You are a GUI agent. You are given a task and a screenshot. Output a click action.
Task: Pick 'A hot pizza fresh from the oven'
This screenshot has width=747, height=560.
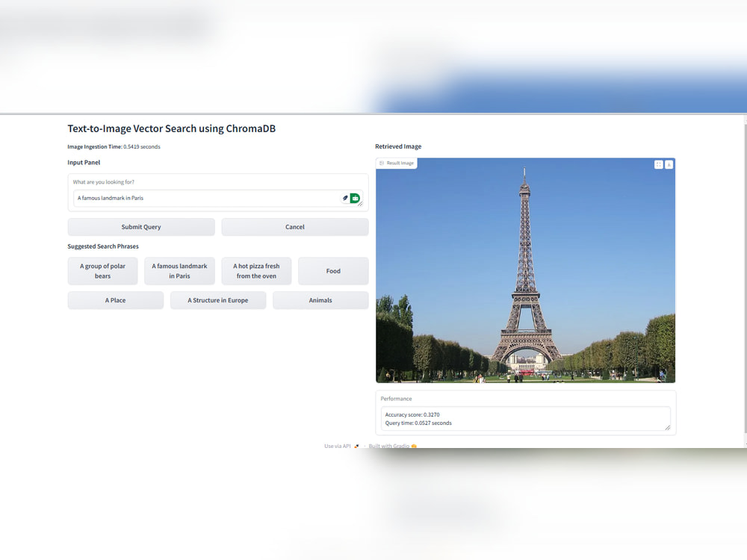[x=256, y=271]
